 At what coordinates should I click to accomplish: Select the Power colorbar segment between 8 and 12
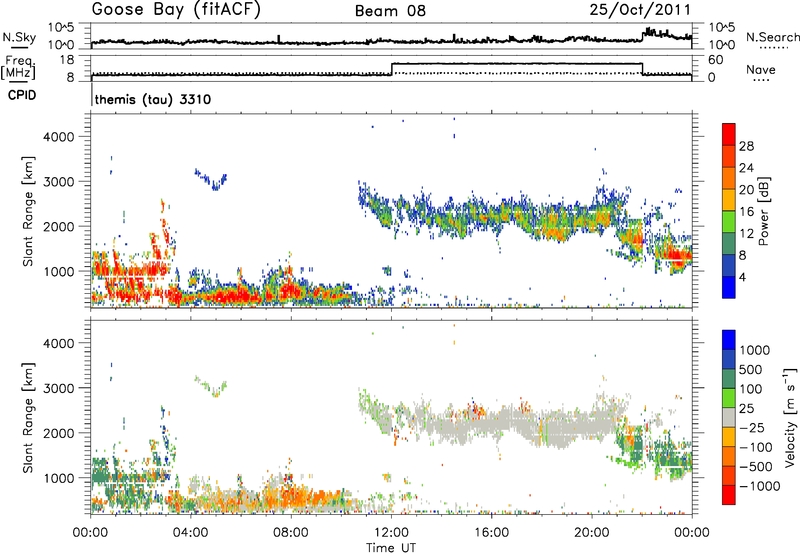[729, 243]
